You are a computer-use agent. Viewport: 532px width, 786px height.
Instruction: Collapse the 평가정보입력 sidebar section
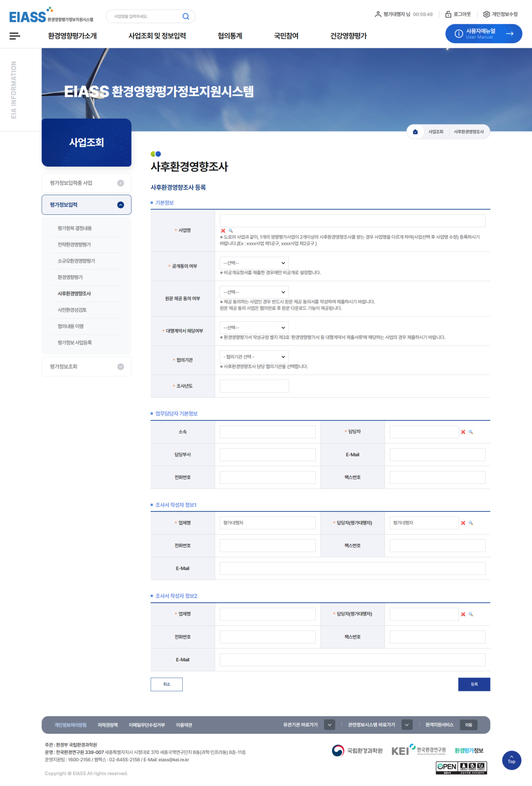pos(121,205)
